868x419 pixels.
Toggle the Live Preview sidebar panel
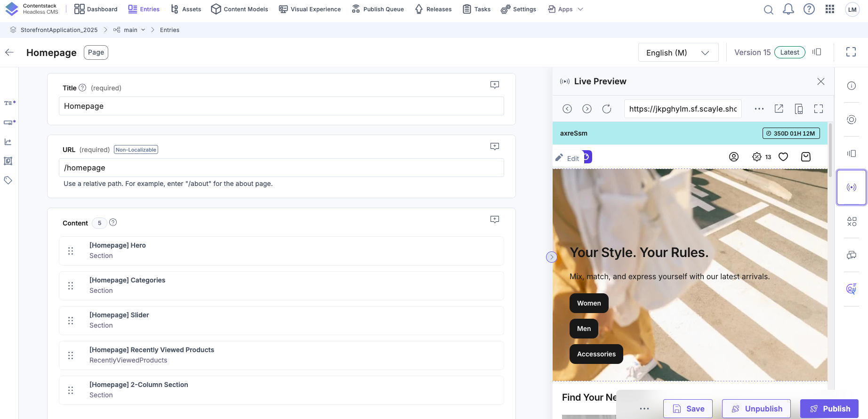[852, 187]
